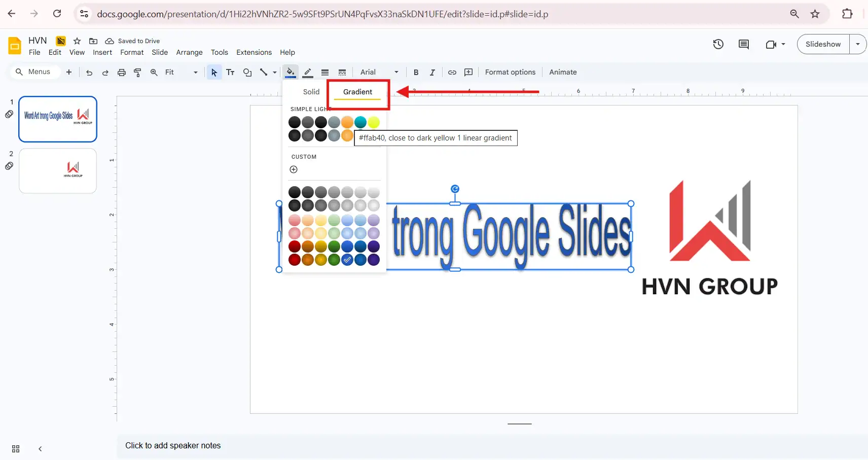
Task: Open the comments panel icon
Action: click(x=743, y=44)
